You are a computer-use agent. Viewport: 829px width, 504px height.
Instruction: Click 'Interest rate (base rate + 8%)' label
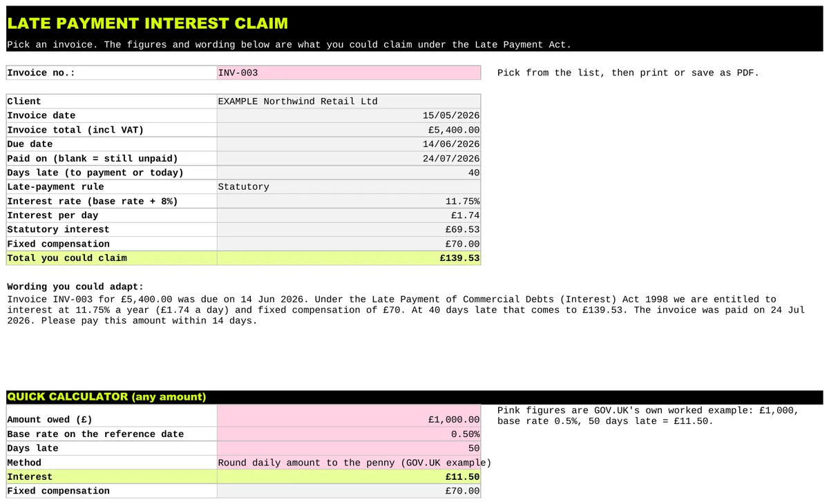coord(93,201)
